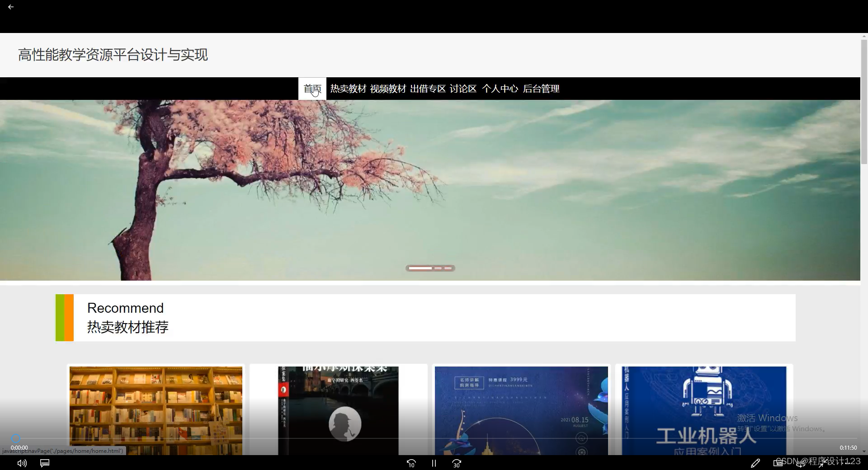
Task: Open the 工业机器人 textbook card
Action: (x=704, y=410)
